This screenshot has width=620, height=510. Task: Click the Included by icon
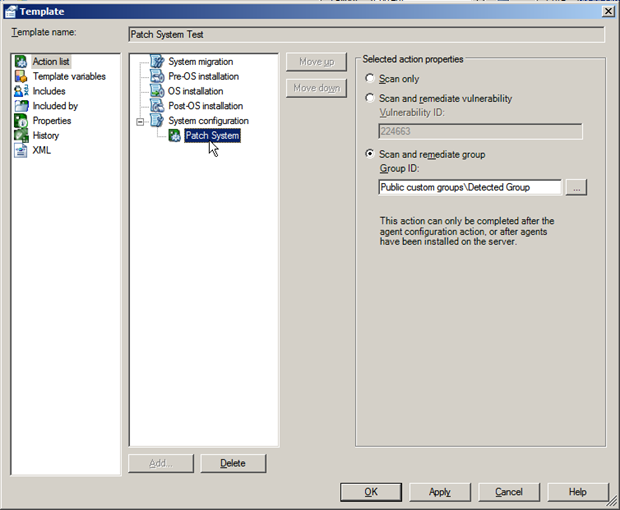pos(21,106)
